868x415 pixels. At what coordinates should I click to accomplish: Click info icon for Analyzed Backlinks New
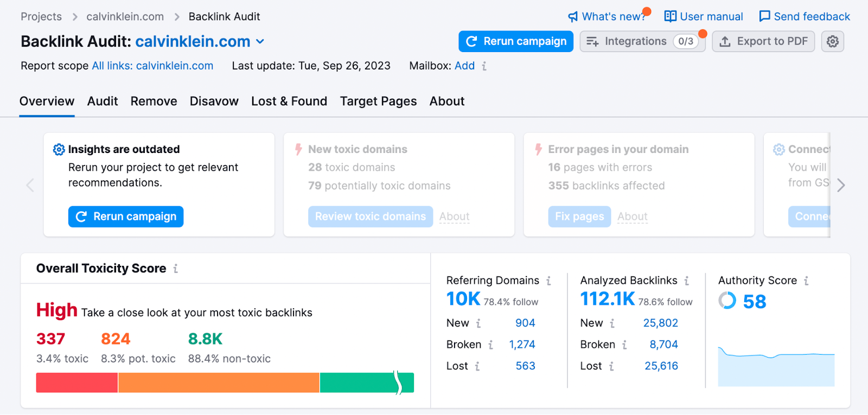pos(612,323)
